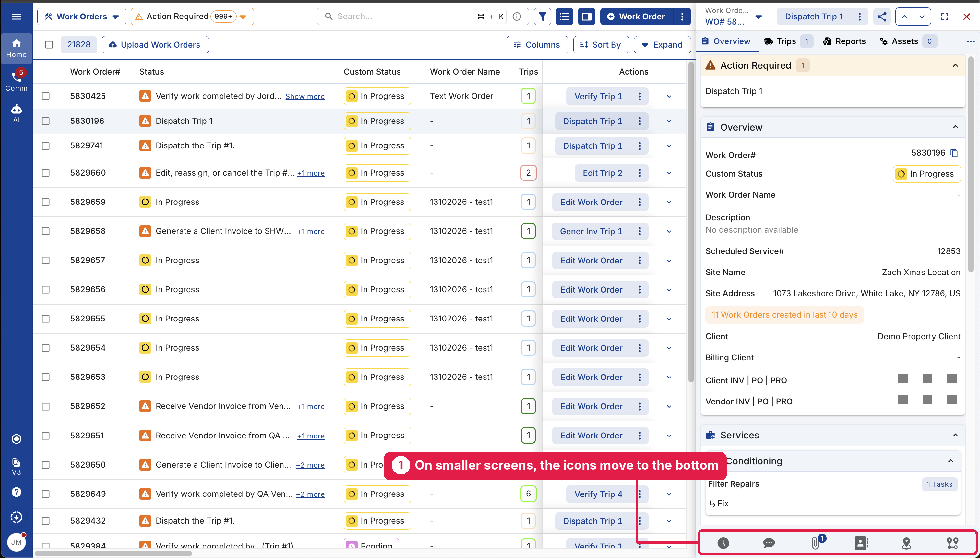Go to Home in sidebar

click(x=16, y=48)
